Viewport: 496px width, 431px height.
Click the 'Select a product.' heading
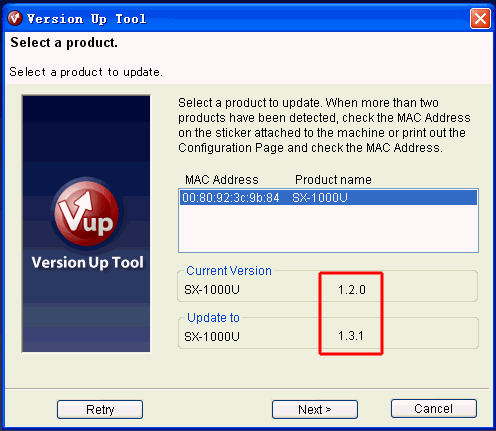click(x=64, y=43)
